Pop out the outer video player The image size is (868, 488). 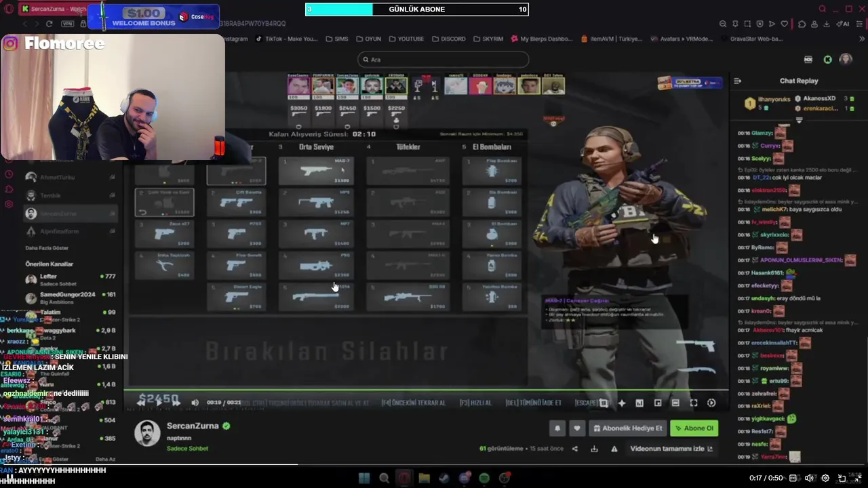pos(842,478)
